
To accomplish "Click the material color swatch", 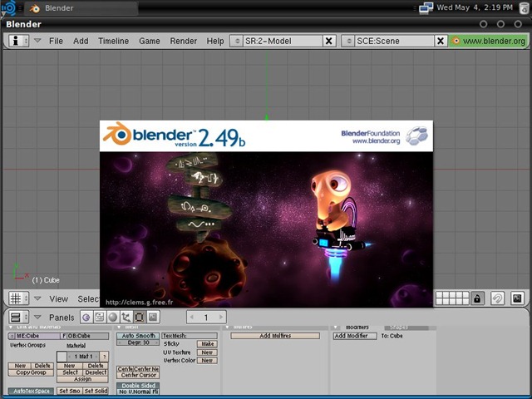I will click(x=62, y=357).
